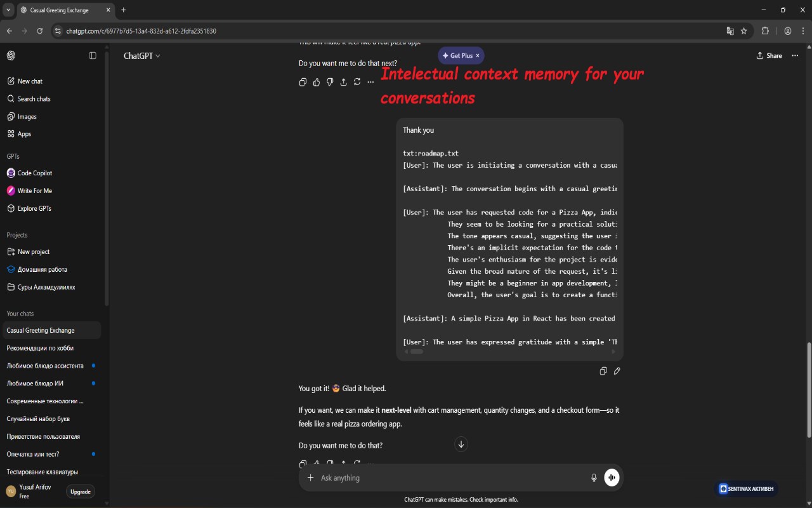Launch voice mode with the waveform button

(x=612, y=478)
